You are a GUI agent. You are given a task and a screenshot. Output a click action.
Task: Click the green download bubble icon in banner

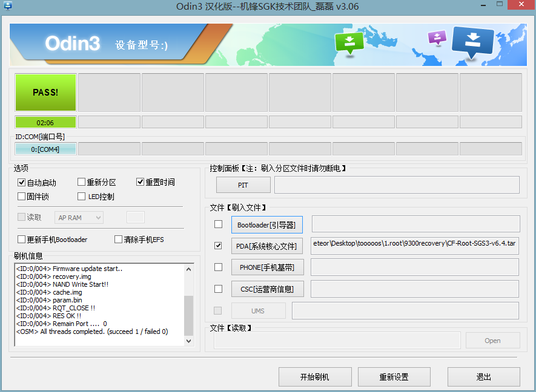point(349,42)
